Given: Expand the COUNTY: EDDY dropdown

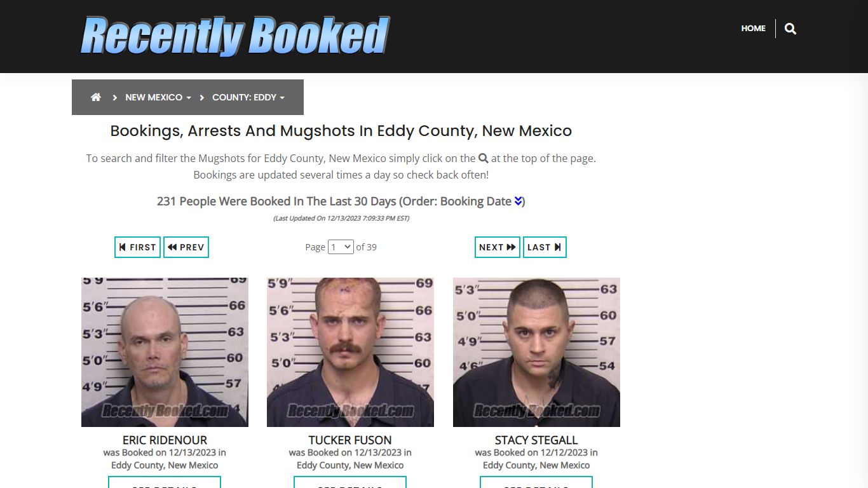Looking at the screenshot, I should [x=248, y=97].
